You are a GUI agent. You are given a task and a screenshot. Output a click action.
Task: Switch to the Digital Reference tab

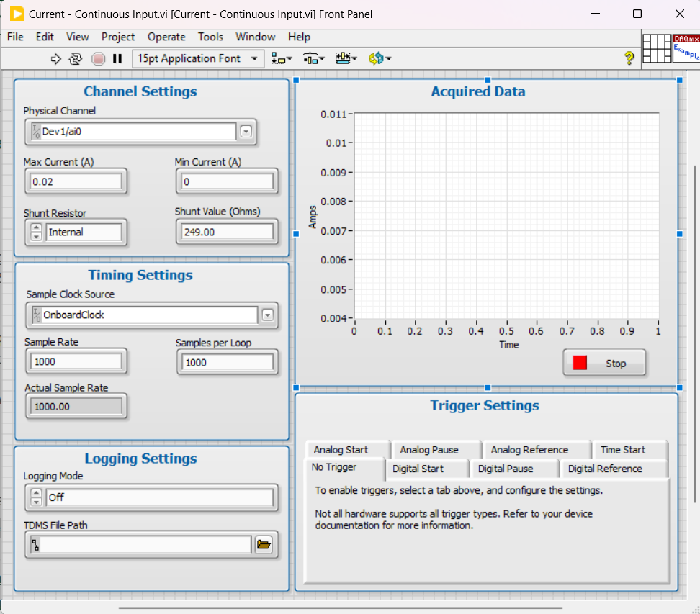click(614, 469)
